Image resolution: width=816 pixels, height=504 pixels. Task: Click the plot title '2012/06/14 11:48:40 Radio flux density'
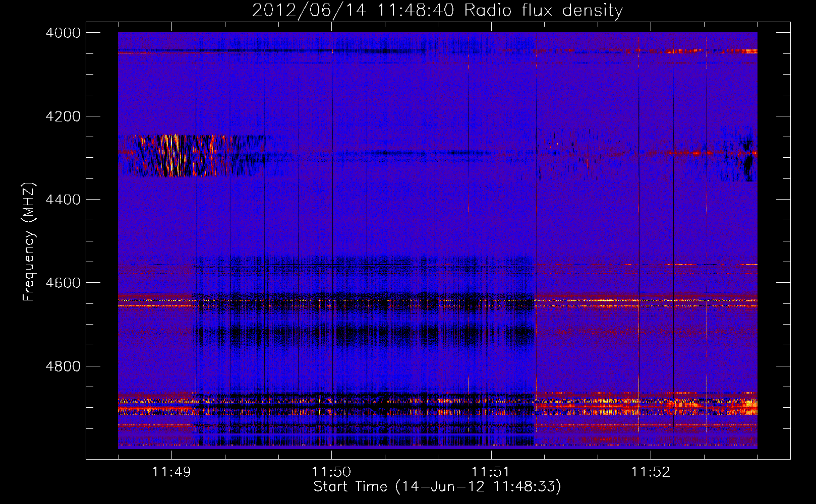437,10
